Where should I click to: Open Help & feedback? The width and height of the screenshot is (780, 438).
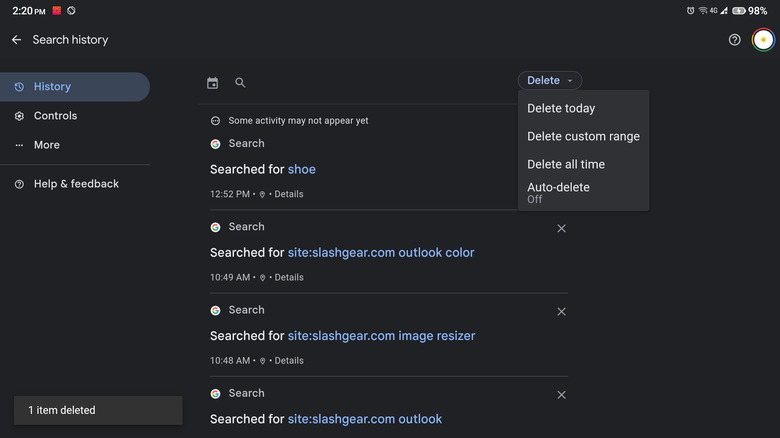[x=76, y=184]
